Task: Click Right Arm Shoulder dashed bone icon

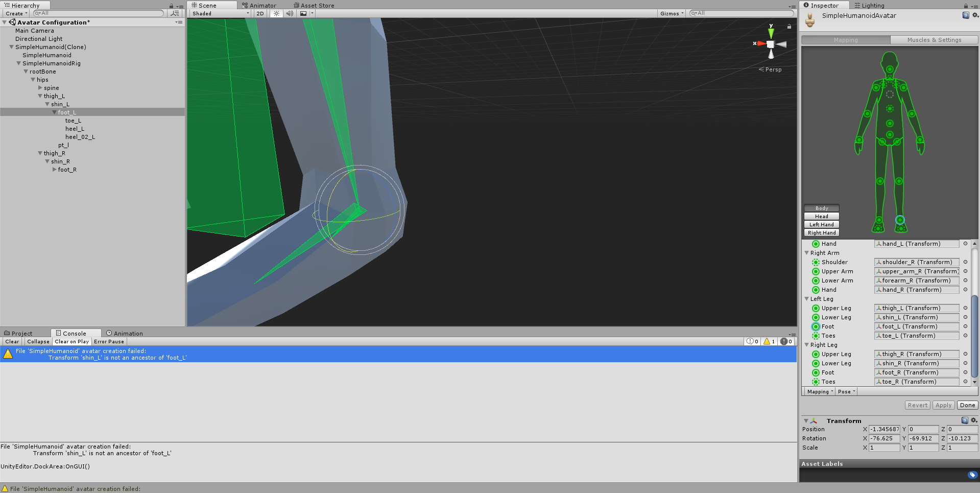Action: 816,262
